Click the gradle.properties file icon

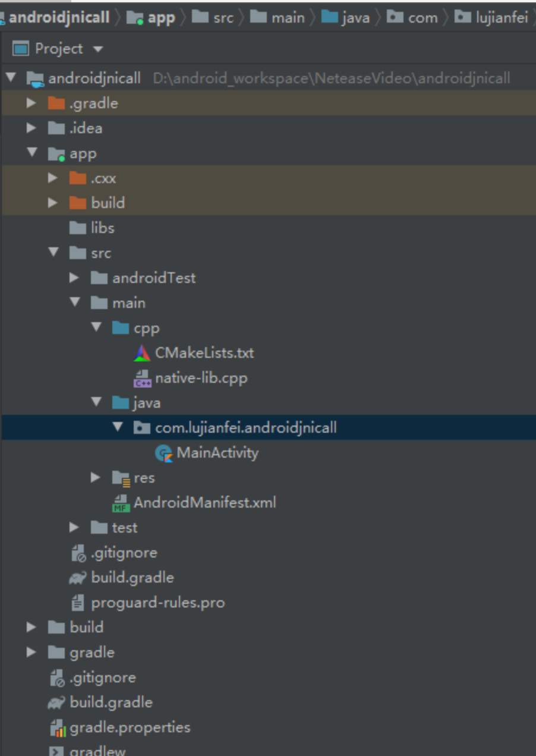point(57,727)
